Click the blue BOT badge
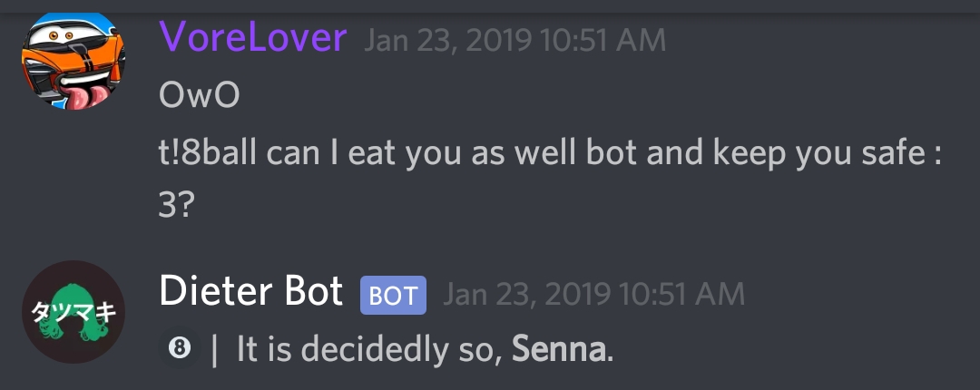980x390 pixels. click(393, 295)
